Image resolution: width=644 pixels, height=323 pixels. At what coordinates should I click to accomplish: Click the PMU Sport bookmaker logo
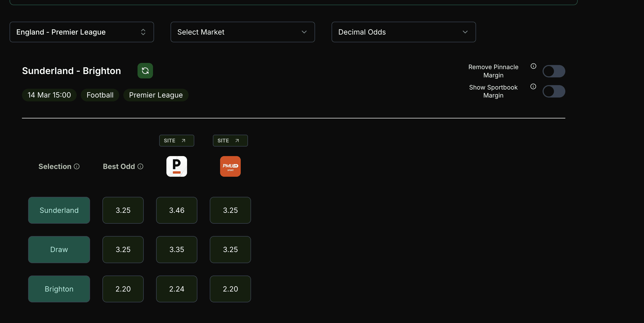click(230, 166)
